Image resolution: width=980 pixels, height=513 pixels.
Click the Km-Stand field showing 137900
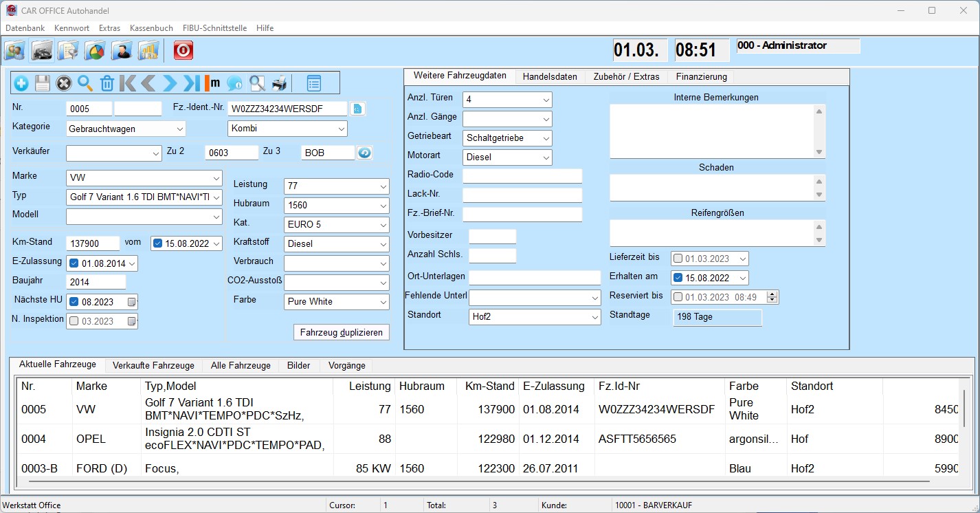pyautogui.click(x=93, y=243)
